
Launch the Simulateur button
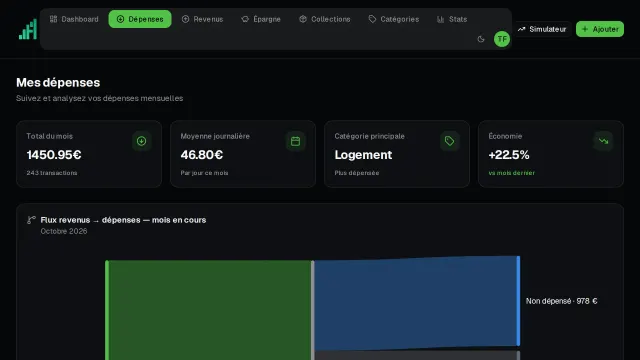click(x=542, y=29)
